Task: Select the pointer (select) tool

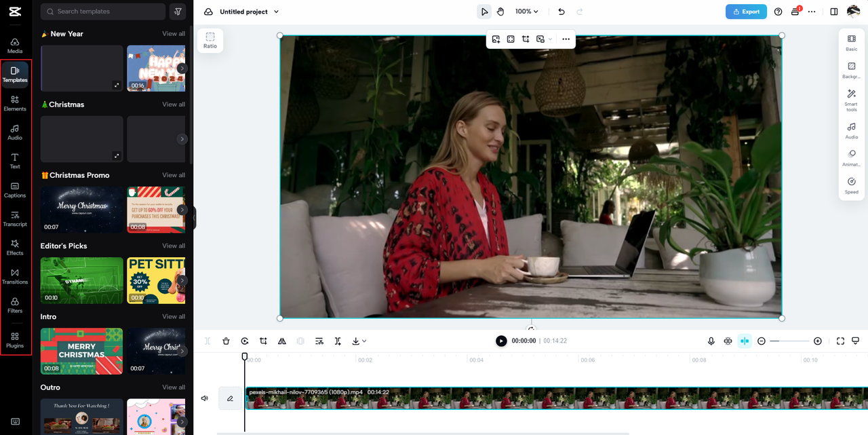Action: [x=484, y=12]
